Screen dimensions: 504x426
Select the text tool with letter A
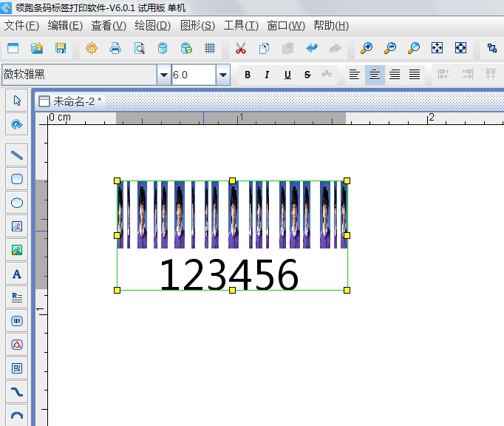(17, 274)
